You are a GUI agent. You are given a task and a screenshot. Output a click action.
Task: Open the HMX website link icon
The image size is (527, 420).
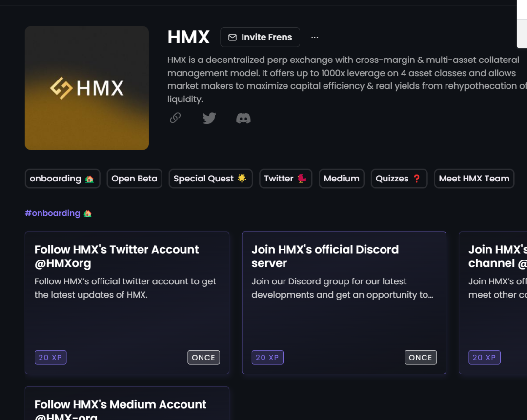click(175, 118)
